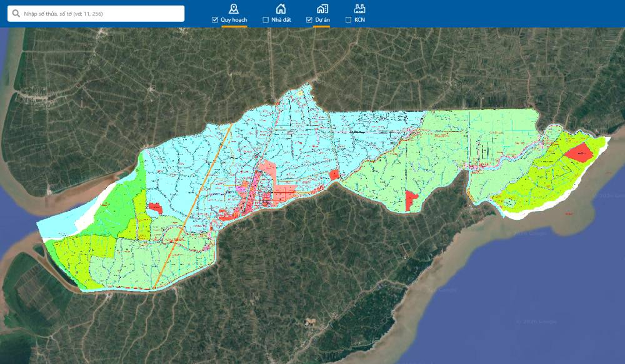This screenshot has width=625, height=364.
Task: Click the KCN text label
Action: [x=359, y=20]
